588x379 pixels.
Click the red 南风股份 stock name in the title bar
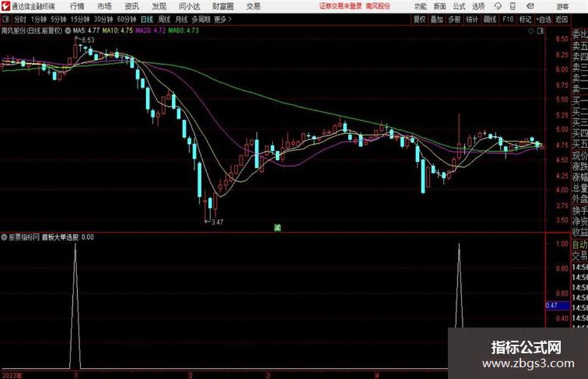(378, 6)
